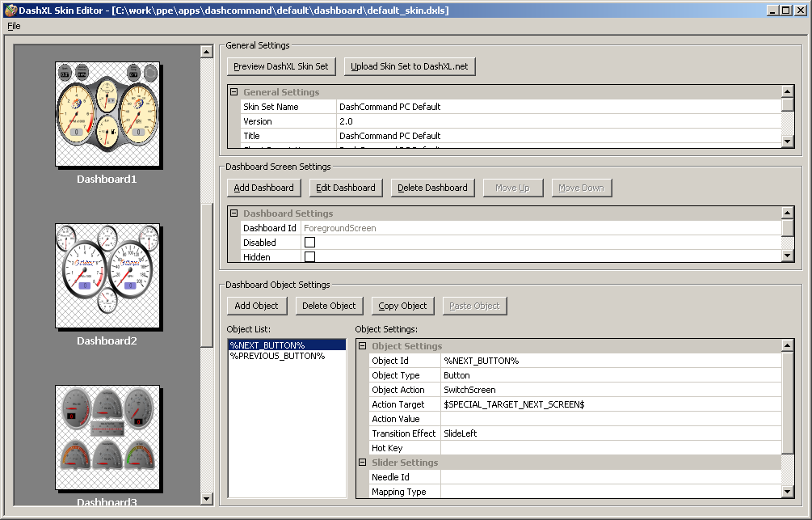
Task: Collapse the General Settings property group
Action: [234, 91]
